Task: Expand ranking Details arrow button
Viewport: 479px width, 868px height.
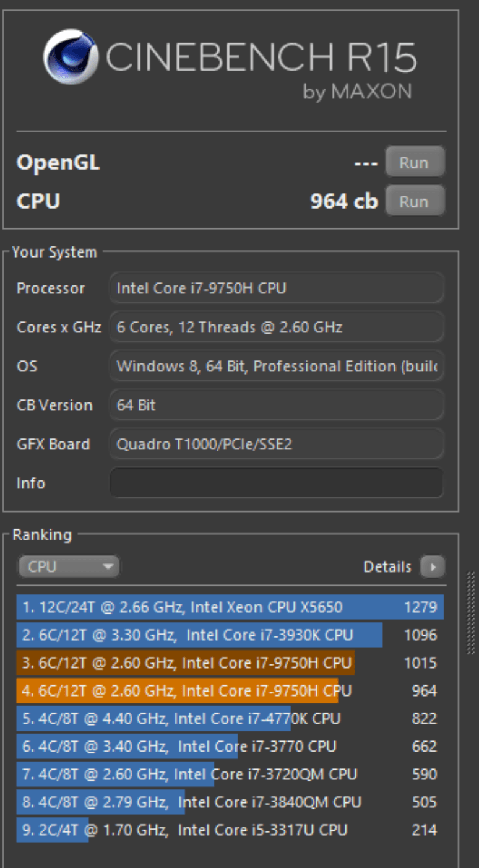Action: pyautogui.click(x=432, y=566)
